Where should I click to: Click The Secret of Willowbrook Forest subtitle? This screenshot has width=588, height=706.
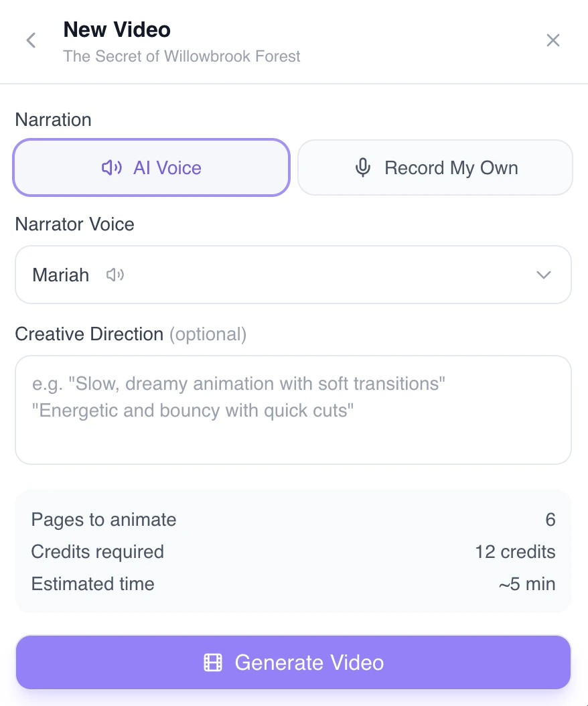tap(181, 56)
